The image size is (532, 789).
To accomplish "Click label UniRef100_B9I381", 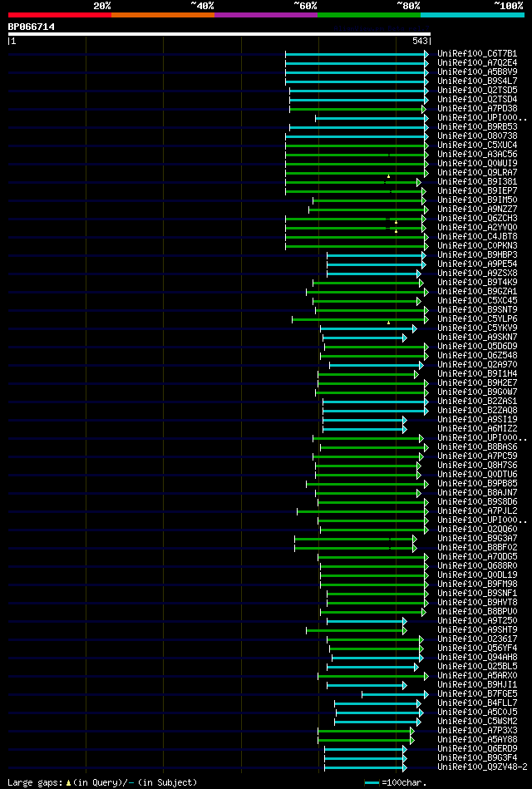I will (477, 181).
